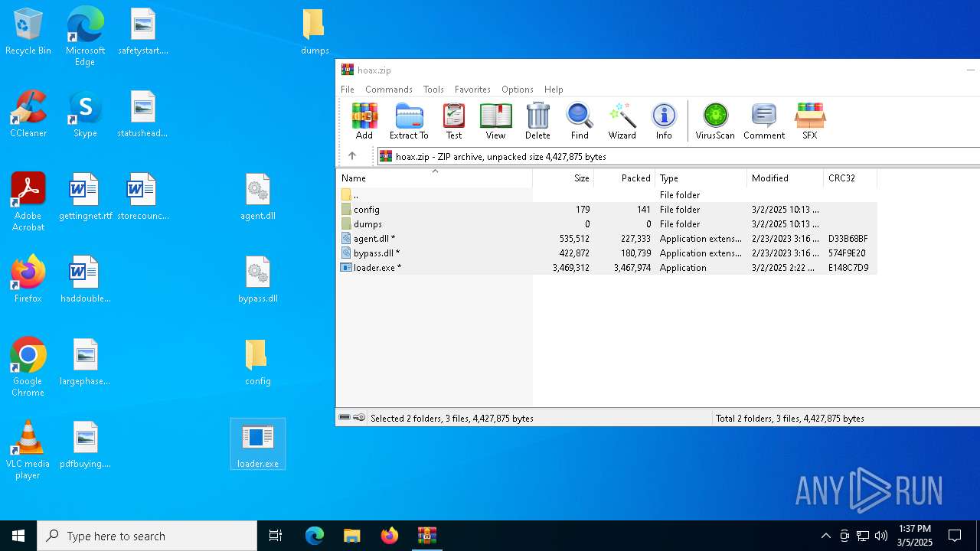Select safetystart image file on desktop
Image resolution: width=980 pixels, height=551 pixels.
(142, 31)
